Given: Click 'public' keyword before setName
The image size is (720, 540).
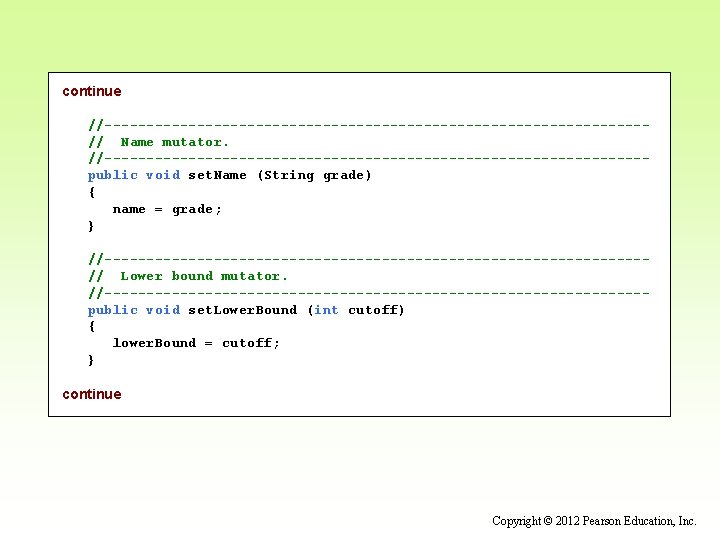Looking at the screenshot, I should (x=112, y=175).
